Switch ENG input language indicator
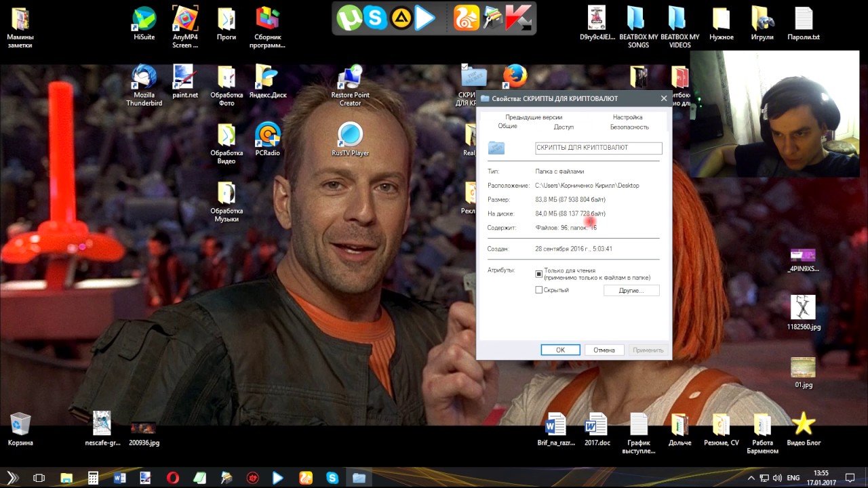Screen dimensions: 868x488 point(793,478)
